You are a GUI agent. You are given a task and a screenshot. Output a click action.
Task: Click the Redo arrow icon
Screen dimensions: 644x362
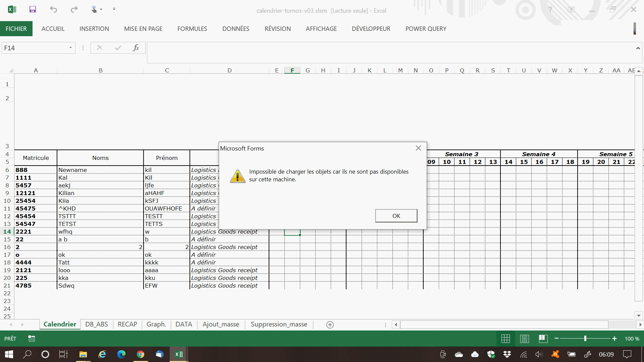74,9
